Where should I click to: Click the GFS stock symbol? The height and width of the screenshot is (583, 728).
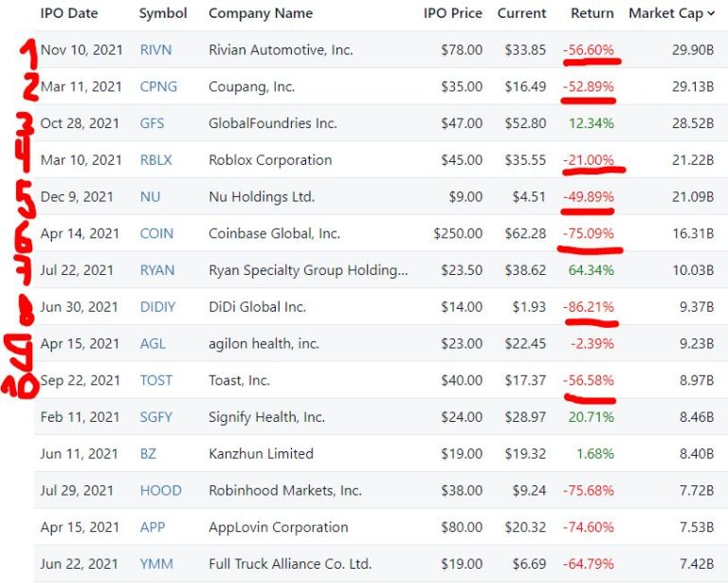pos(153,123)
